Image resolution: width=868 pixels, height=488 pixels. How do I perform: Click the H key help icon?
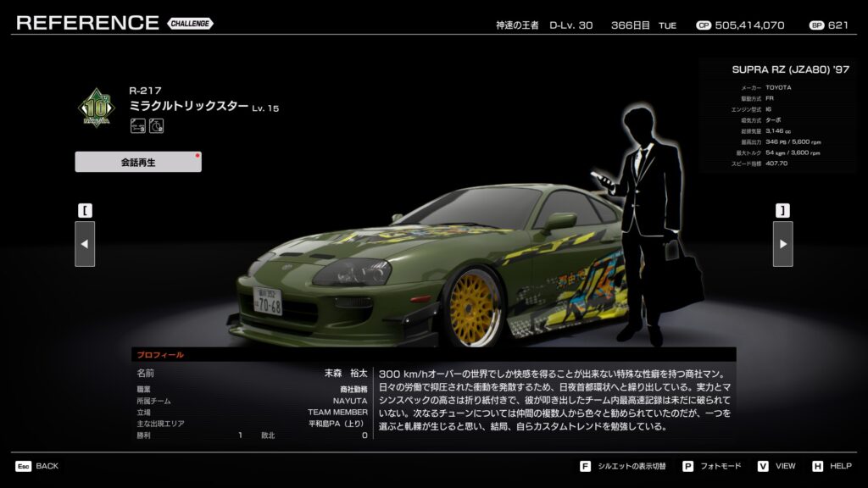click(x=817, y=466)
